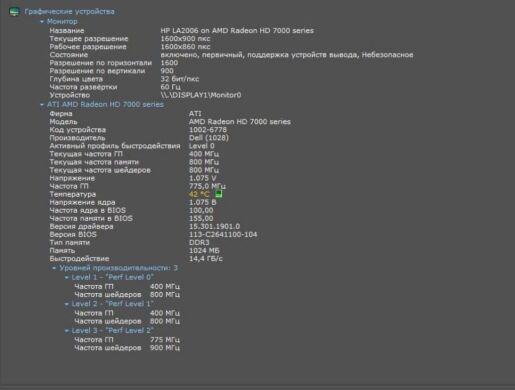
Task: Select the Текущее разрешение row
Action: pyautogui.click(x=130, y=39)
